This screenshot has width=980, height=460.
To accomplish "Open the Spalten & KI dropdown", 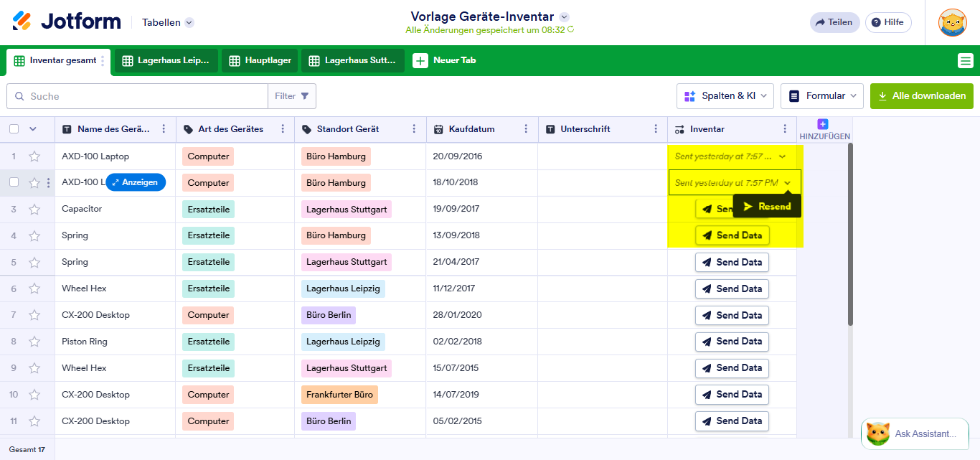I will 725,96.
